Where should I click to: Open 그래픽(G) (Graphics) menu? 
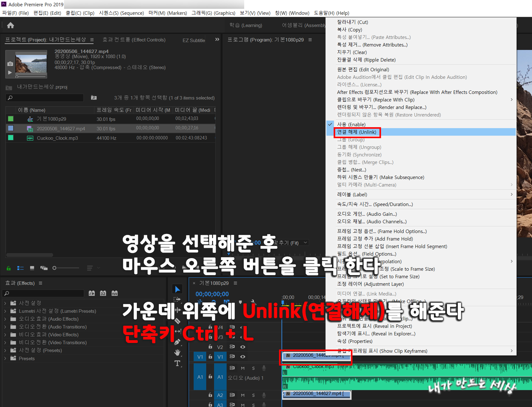point(213,13)
